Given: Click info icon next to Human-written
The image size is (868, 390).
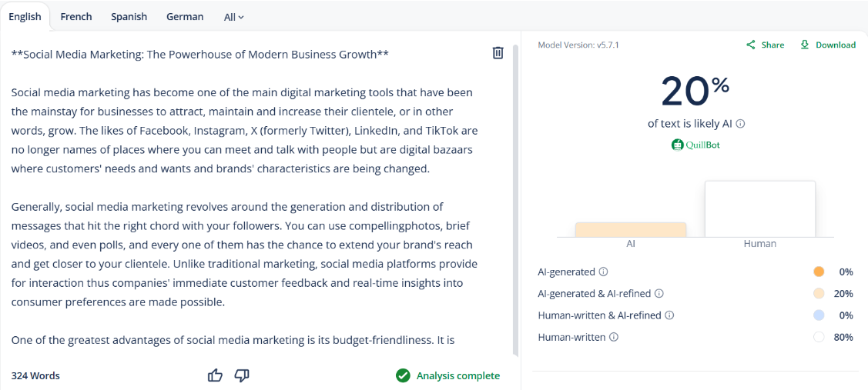Looking at the screenshot, I should pos(614,337).
